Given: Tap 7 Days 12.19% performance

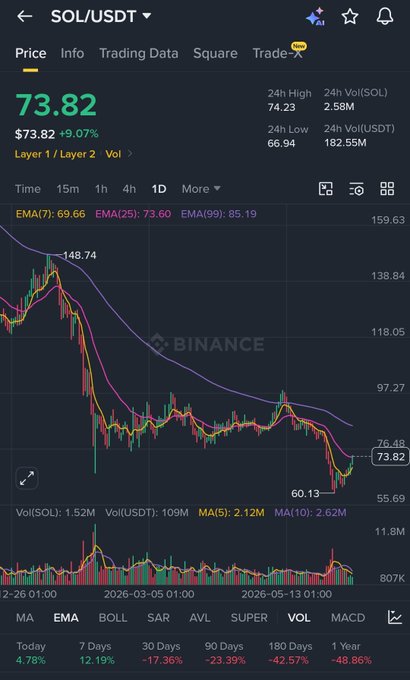Looking at the screenshot, I should pyautogui.click(x=97, y=653).
